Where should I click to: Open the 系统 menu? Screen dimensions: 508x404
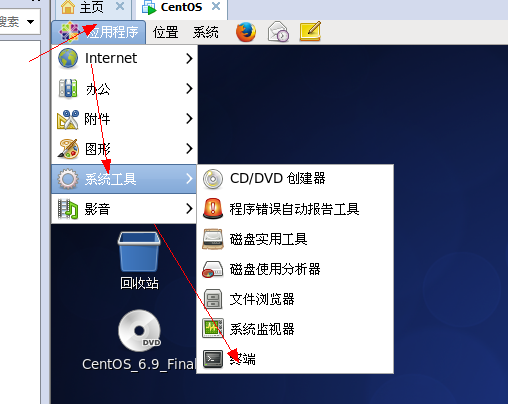(206, 33)
